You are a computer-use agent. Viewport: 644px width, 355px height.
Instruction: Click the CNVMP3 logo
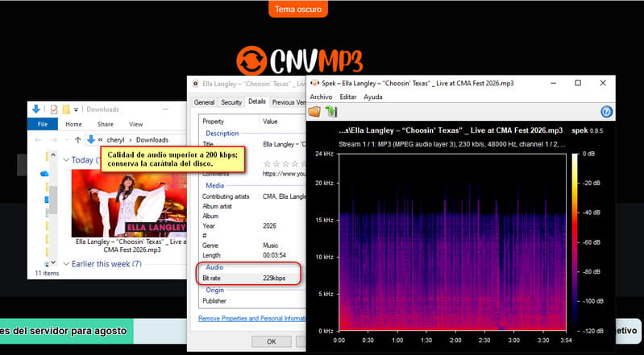pos(299,60)
